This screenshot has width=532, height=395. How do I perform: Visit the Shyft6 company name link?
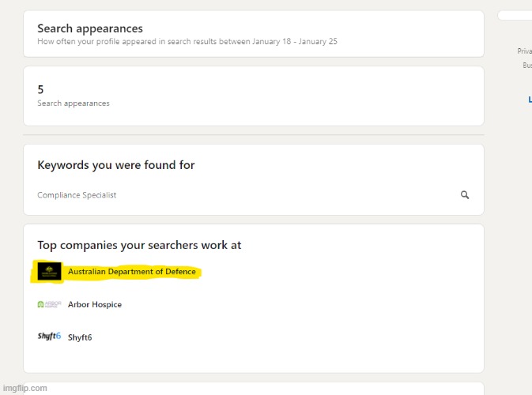[80, 337]
